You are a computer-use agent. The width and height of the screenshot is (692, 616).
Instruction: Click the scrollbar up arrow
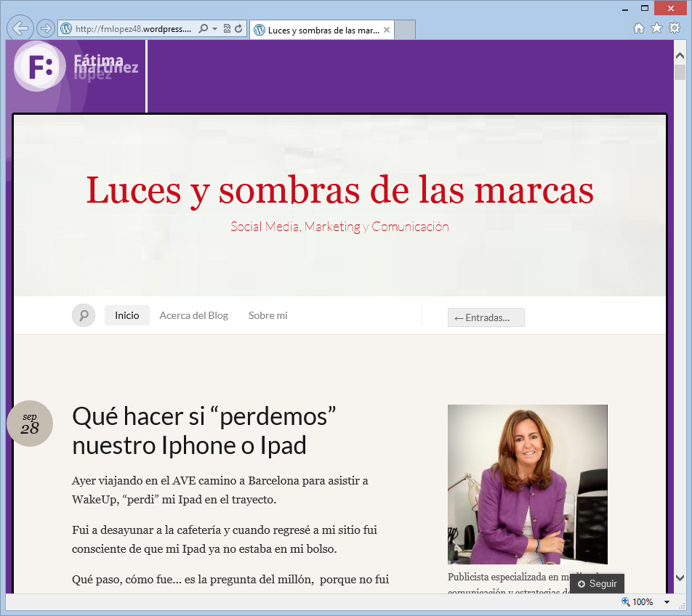click(680, 56)
